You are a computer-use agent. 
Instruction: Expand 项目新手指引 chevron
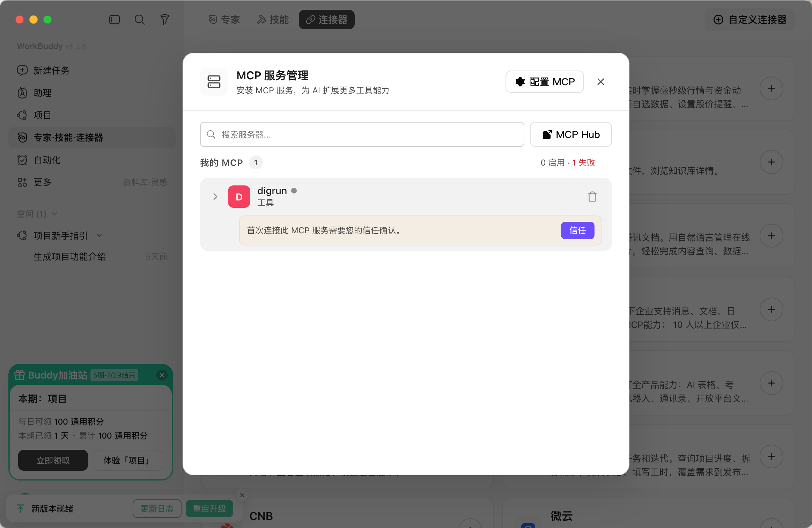(99, 236)
